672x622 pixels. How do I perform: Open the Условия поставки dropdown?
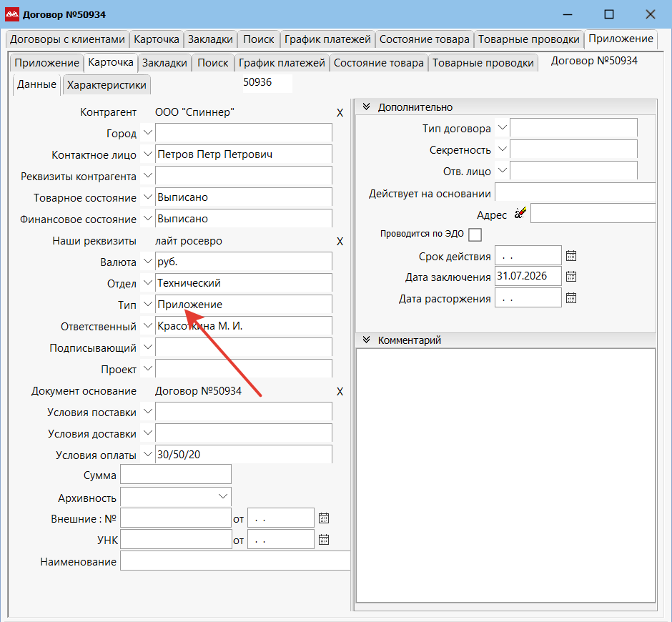point(147,412)
